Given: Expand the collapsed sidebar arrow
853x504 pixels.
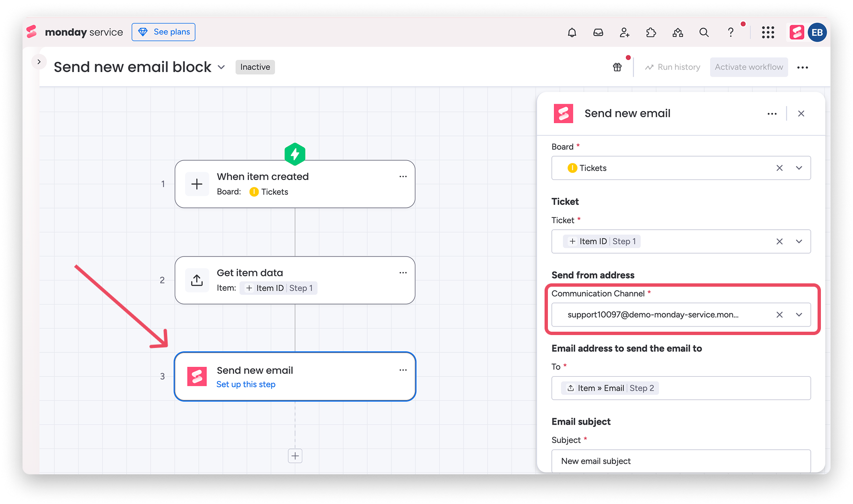Looking at the screenshot, I should [x=39, y=62].
